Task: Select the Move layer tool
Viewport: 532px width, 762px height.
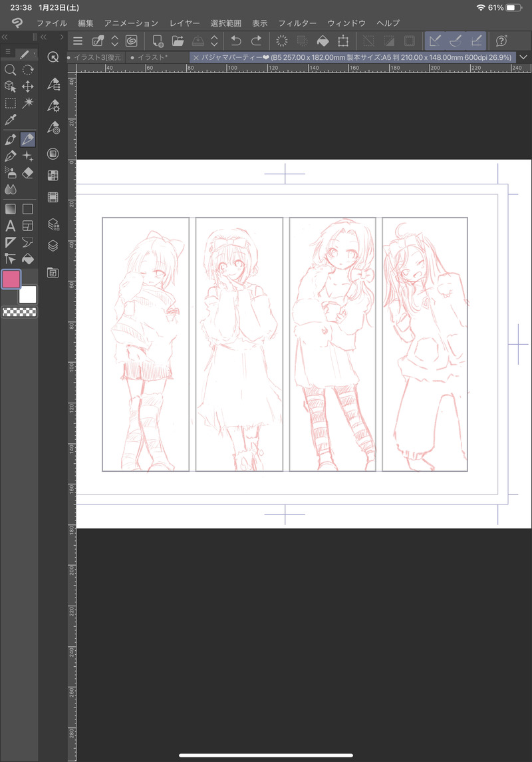Action: 28,87
